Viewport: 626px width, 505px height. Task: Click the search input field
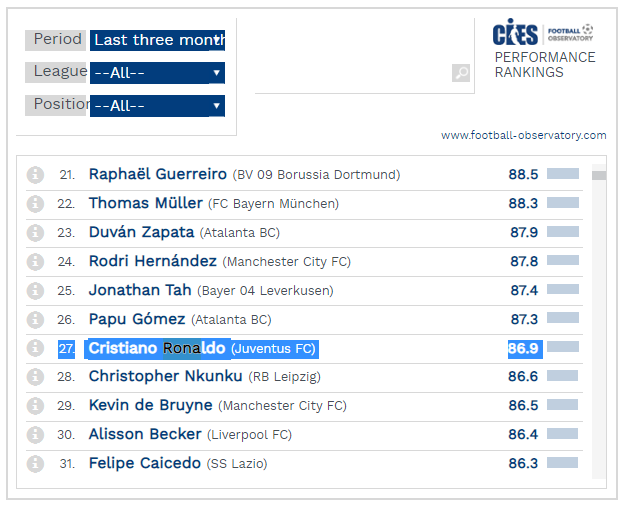(x=350, y=73)
